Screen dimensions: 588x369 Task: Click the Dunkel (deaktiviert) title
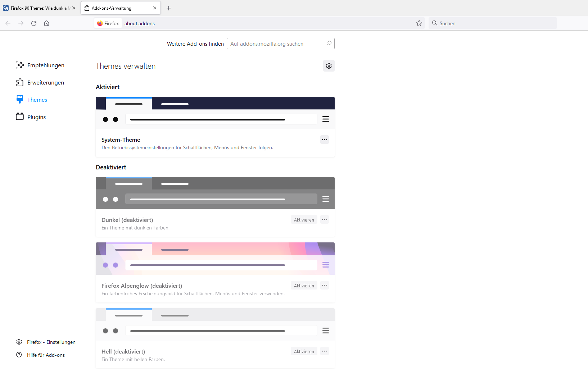pyautogui.click(x=127, y=220)
